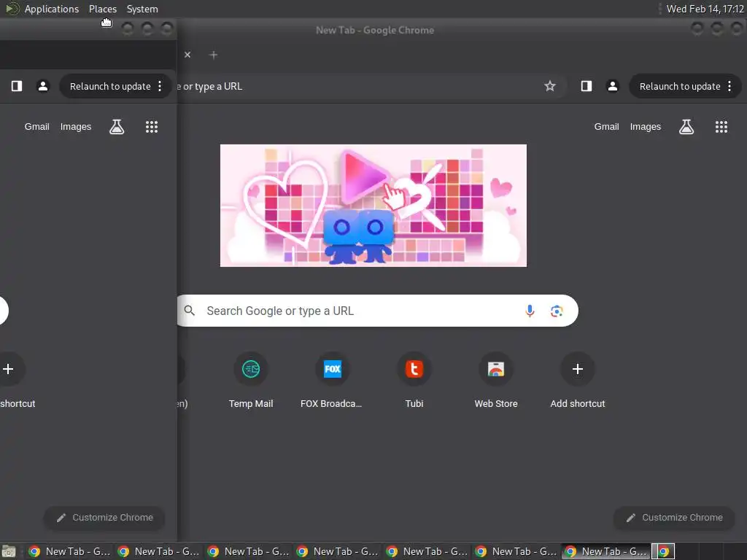Start voice search with the microphone icon
Viewport: 747px width, 560px height.
[530, 311]
